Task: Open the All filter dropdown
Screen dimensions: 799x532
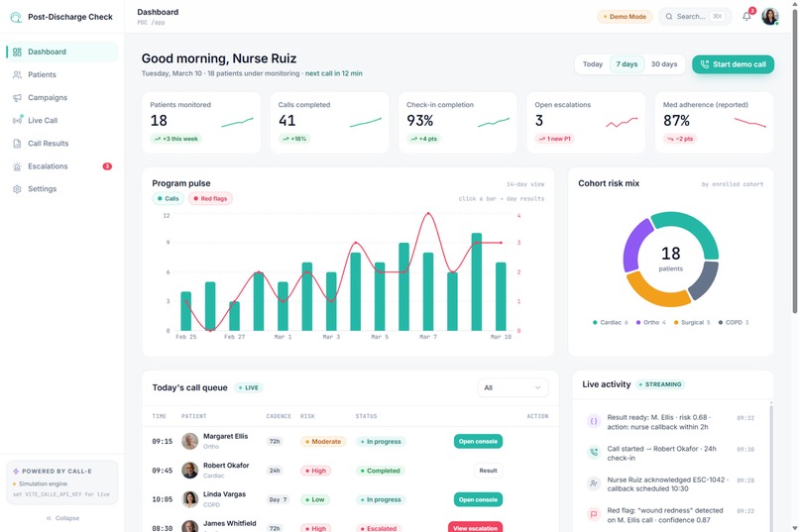Action: tap(513, 388)
